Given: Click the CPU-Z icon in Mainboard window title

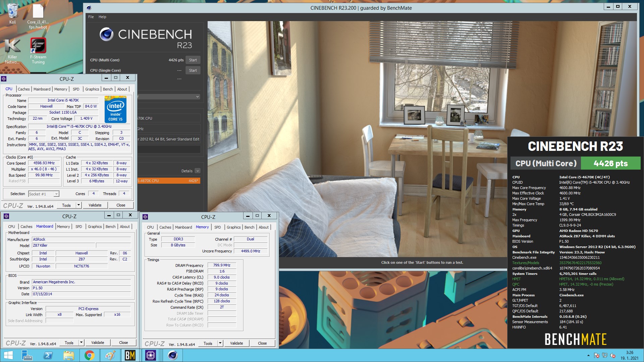Looking at the screenshot, I should tap(6, 216).
